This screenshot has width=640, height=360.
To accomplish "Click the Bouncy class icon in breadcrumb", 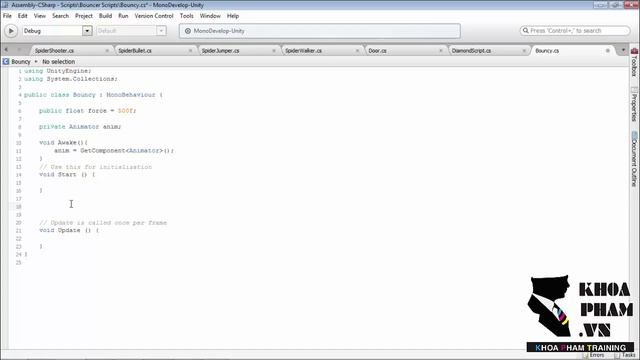I will point(6,62).
